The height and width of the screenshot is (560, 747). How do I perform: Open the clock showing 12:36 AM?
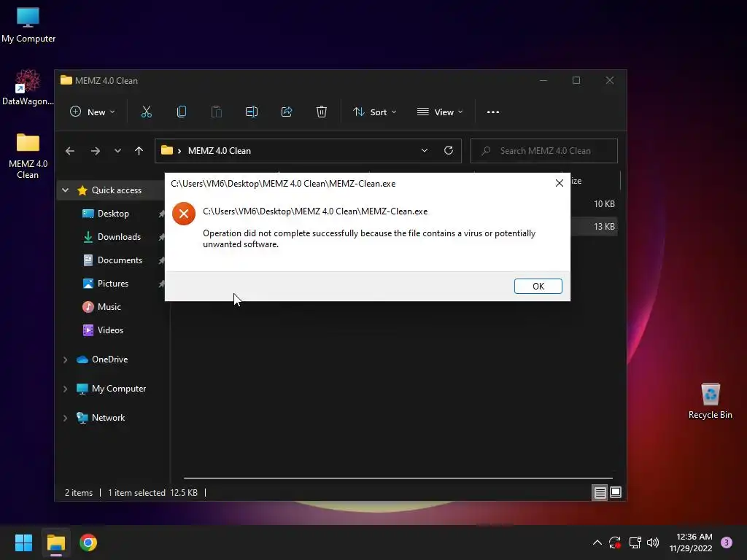(691, 542)
